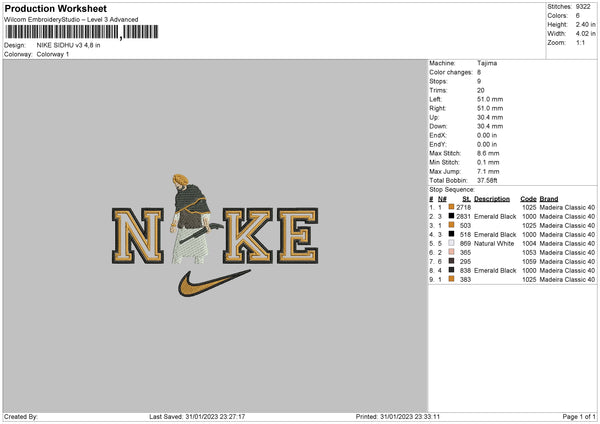600x424 pixels.
Task: Select the Stop Sequence: heading
Action: [x=452, y=190]
